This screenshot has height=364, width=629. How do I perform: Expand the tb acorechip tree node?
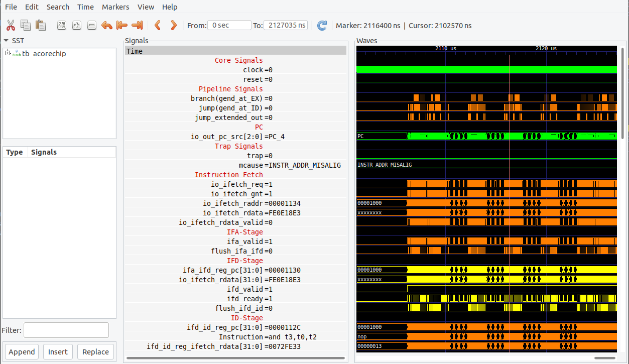(x=8, y=53)
